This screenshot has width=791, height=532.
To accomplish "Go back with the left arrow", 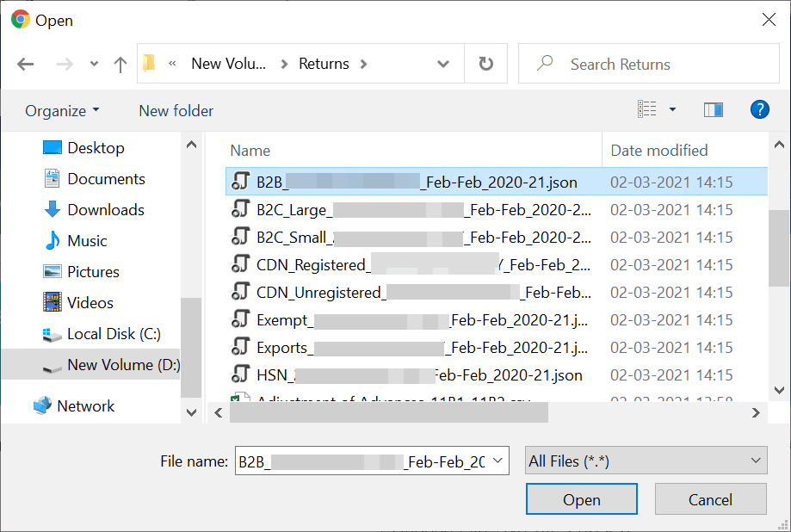I will click(25, 64).
